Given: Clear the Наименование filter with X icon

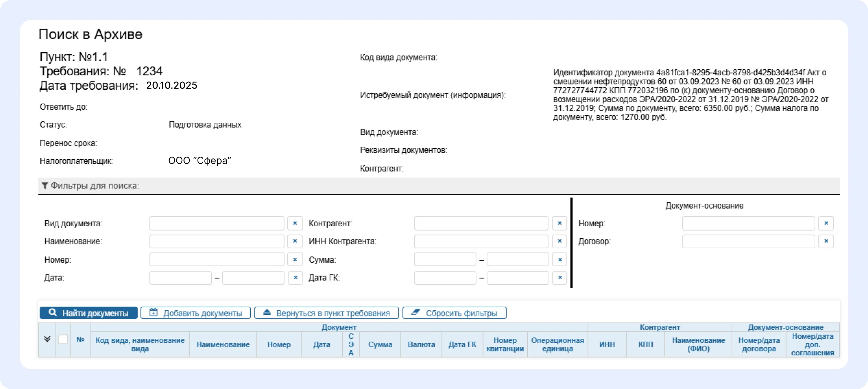Looking at the screenshot, I should pos(295,241).
